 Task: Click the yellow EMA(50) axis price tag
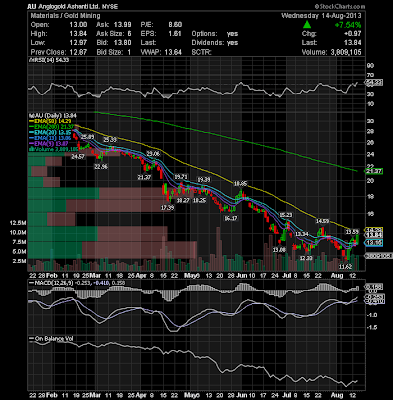click(x=374, y=230)
